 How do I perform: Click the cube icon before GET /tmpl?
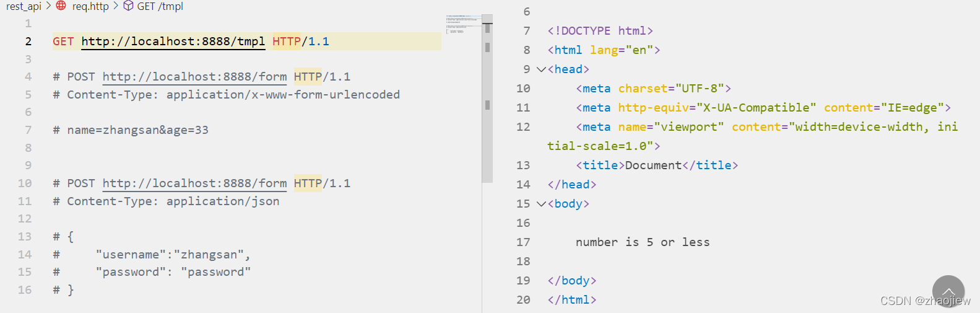click(x=128, y=6)
